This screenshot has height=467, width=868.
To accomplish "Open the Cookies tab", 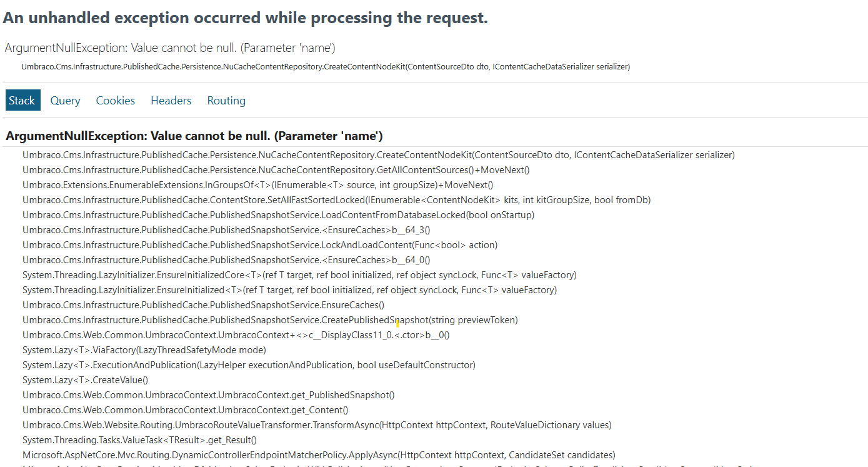I will coord(115,101).
